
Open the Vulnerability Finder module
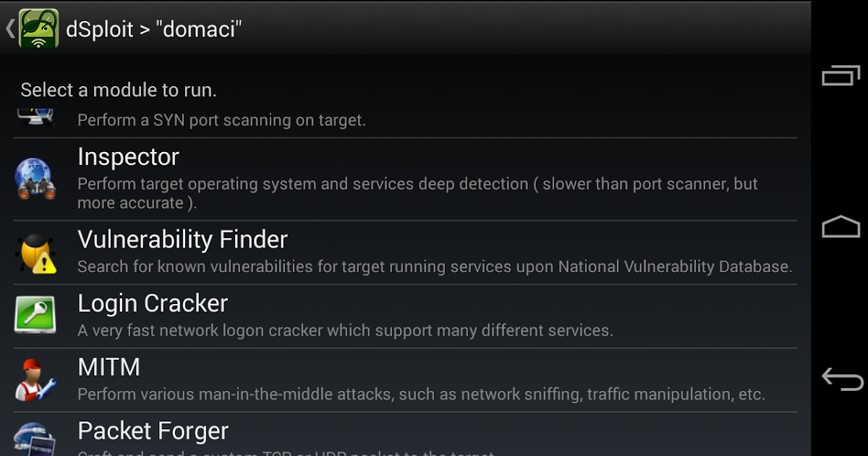pos(182,240)
